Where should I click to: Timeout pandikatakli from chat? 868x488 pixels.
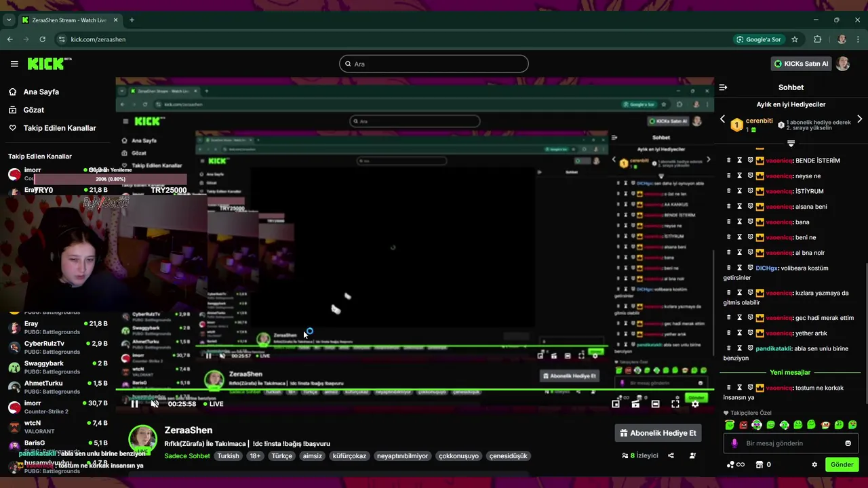(x=740, y=348)
